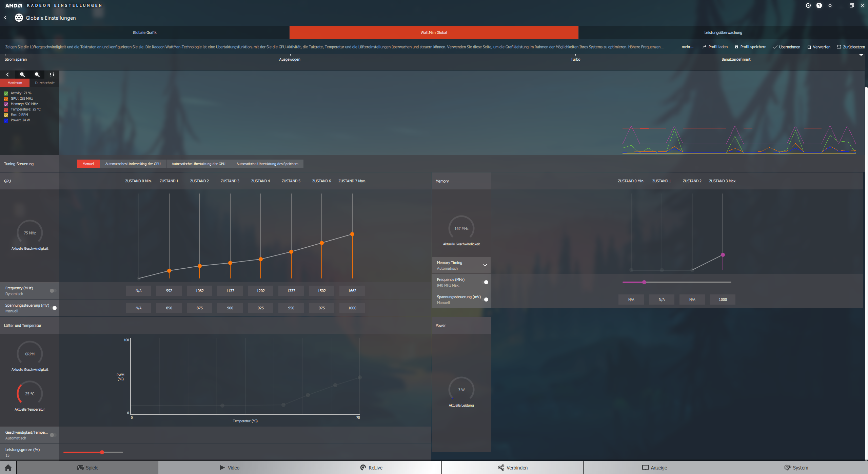Expand the Memory Timing dropdown

pyautogui.click(x=485, y=265)
